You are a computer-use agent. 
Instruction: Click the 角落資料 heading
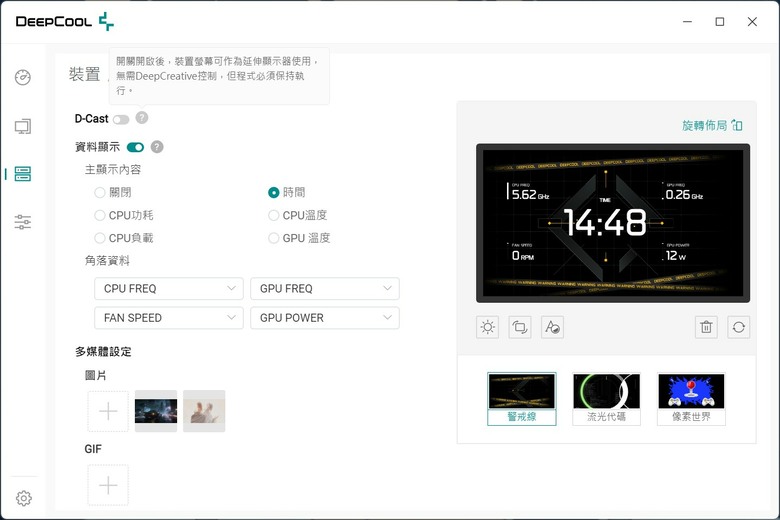[107, 261]
